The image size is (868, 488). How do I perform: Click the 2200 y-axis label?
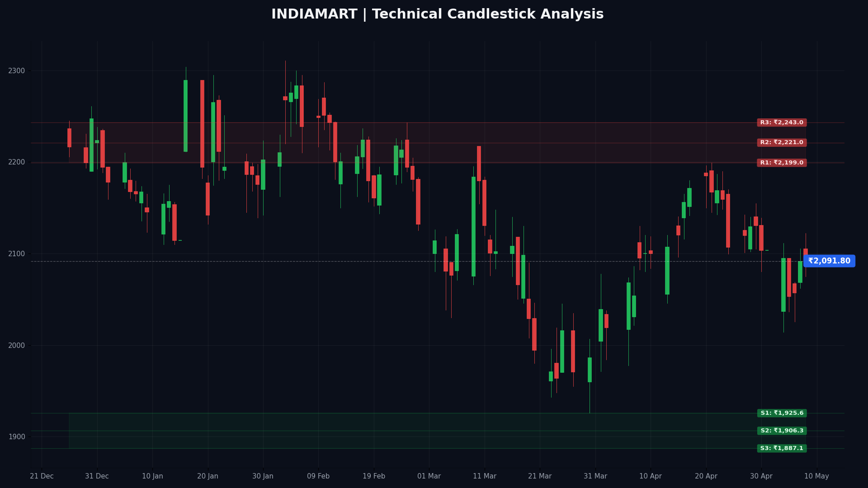point(17,162)
